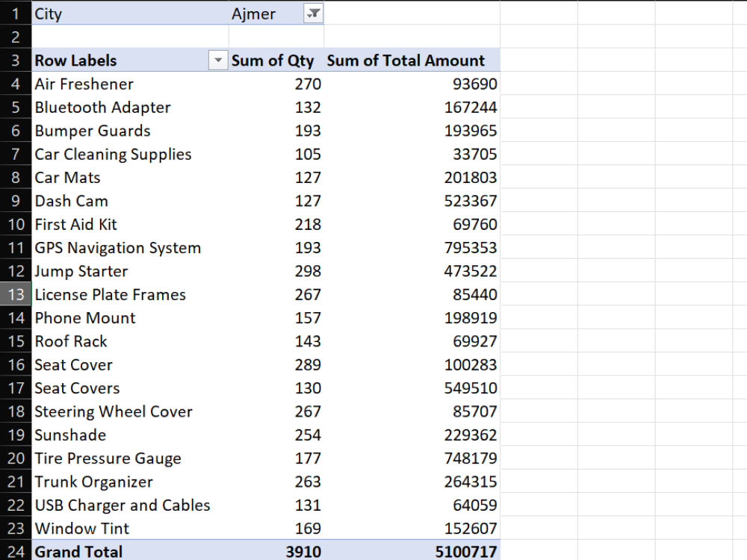Select the Bluetooth Adapter row label
Screen dimensions: 747x560
(130, 107)
